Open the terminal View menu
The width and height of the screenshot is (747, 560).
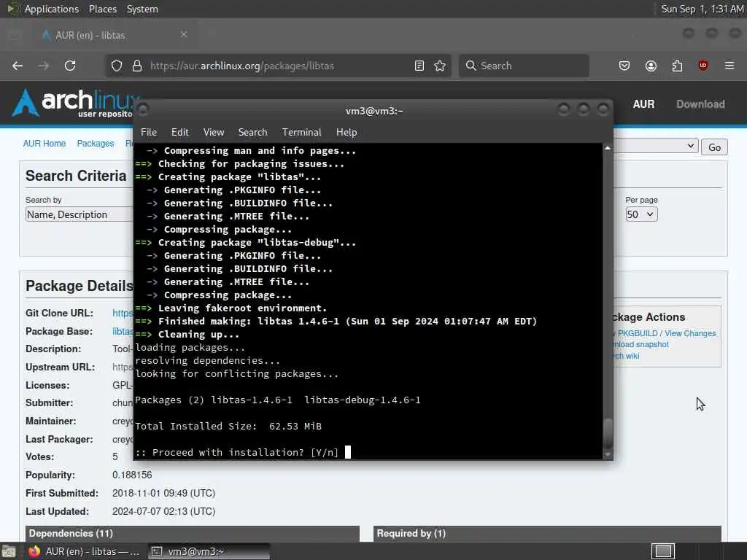point(214,133)
